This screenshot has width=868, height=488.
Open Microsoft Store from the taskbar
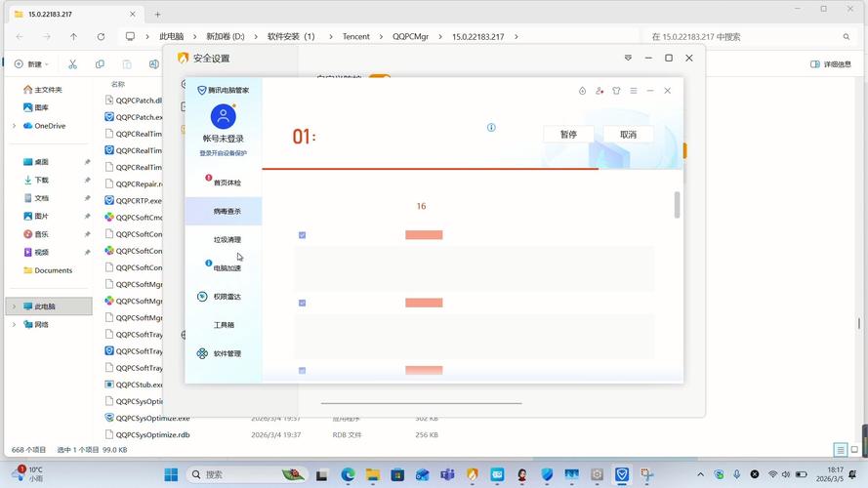397,474
